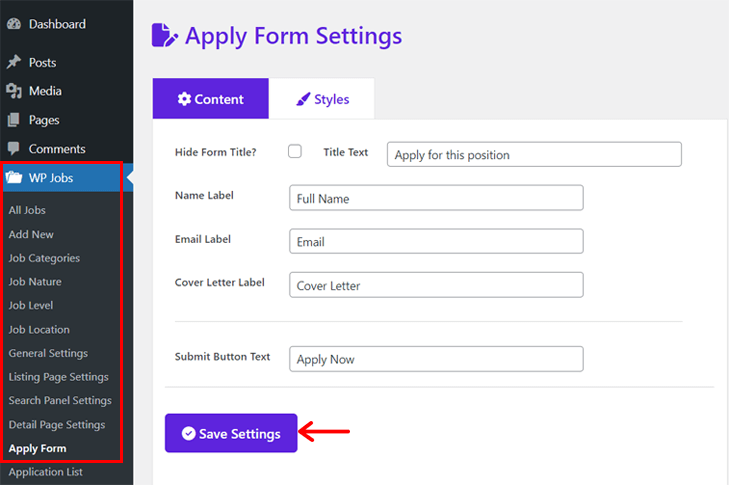
Task: Click the Dashboard gauge icon
Action: coord(14,24)
